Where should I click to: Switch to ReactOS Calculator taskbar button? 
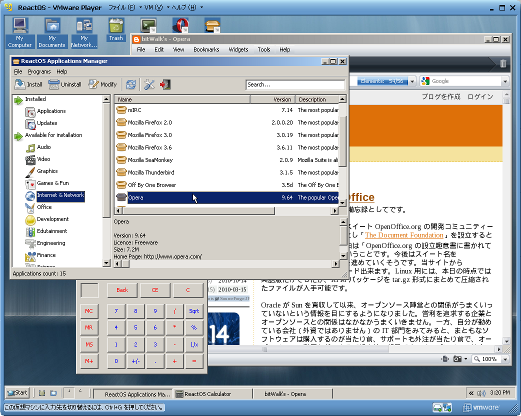click(x=213, y=394)
